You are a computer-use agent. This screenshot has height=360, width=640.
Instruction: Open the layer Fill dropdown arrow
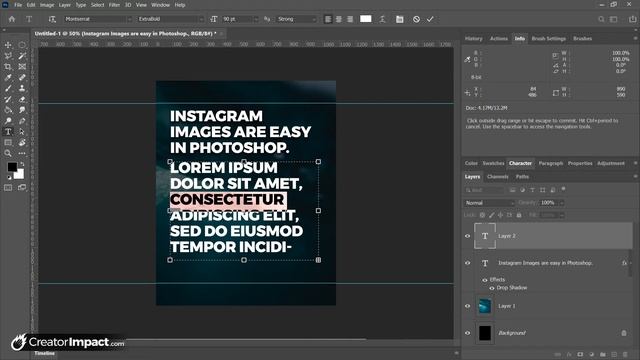point(562,215)
